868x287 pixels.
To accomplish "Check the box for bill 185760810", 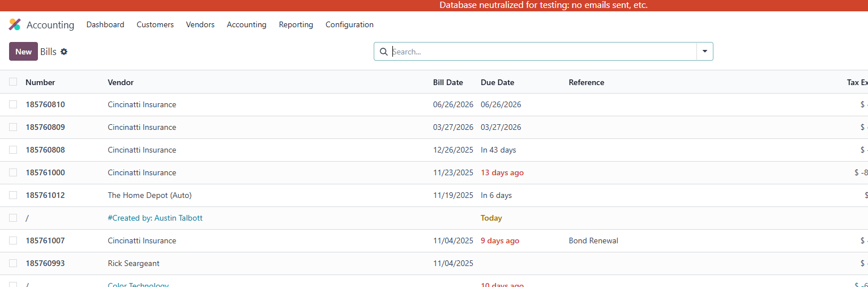I will 13,104.
